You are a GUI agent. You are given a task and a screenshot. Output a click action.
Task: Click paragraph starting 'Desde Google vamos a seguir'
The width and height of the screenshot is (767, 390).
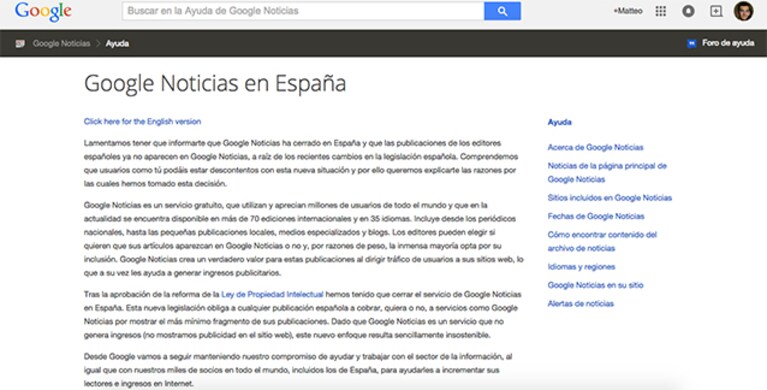tap(298, 370)
